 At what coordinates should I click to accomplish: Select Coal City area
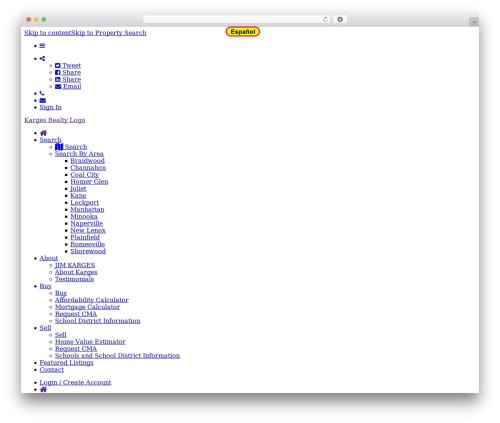click(x=85, y=175)
